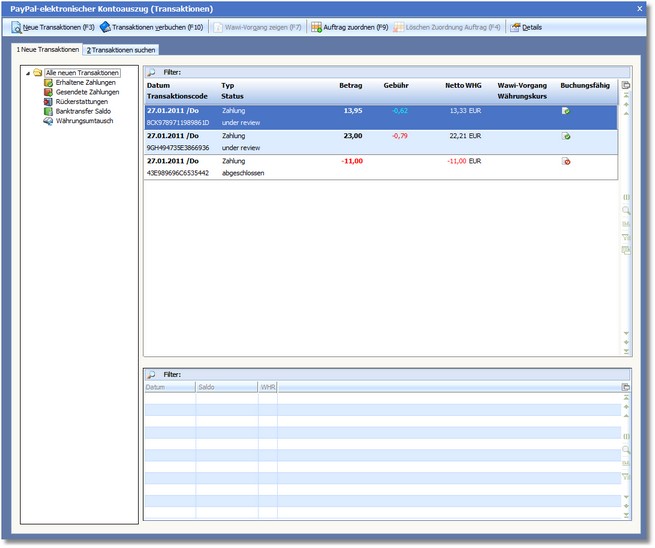
Task: Click the red Buchungsfähig icon for -11,00 row
Action: pos(566,161)
